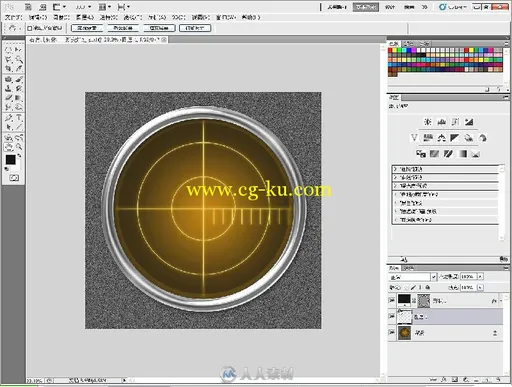This screenshot has width=512, height=387.
Task: Hide the selected middle layer's eye icon
Action: [392, 316]
